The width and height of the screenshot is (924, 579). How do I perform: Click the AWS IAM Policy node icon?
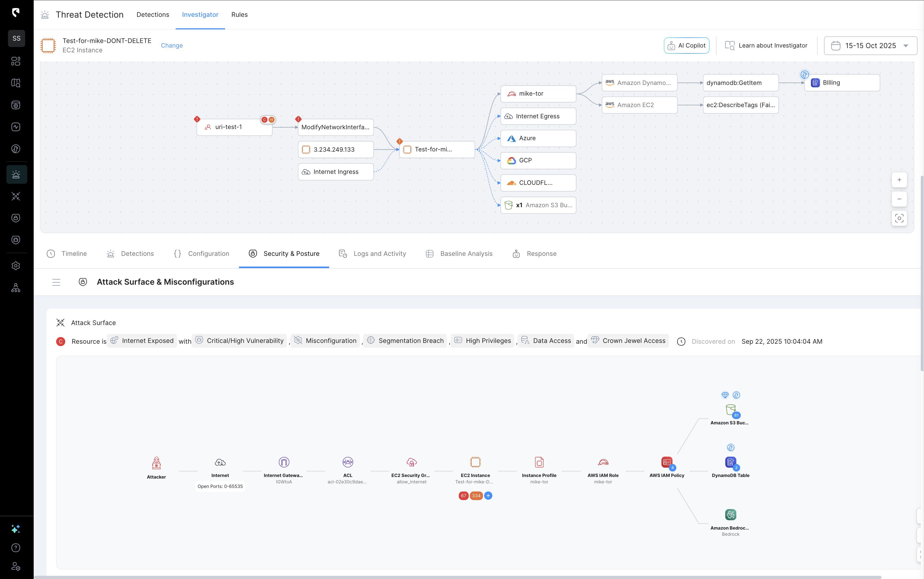click(x=667, y=462)
